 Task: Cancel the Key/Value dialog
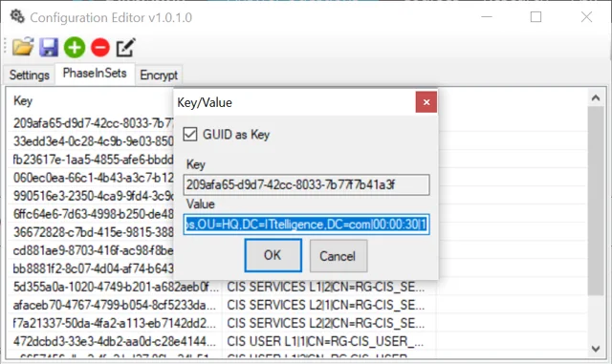coord(338,256)
